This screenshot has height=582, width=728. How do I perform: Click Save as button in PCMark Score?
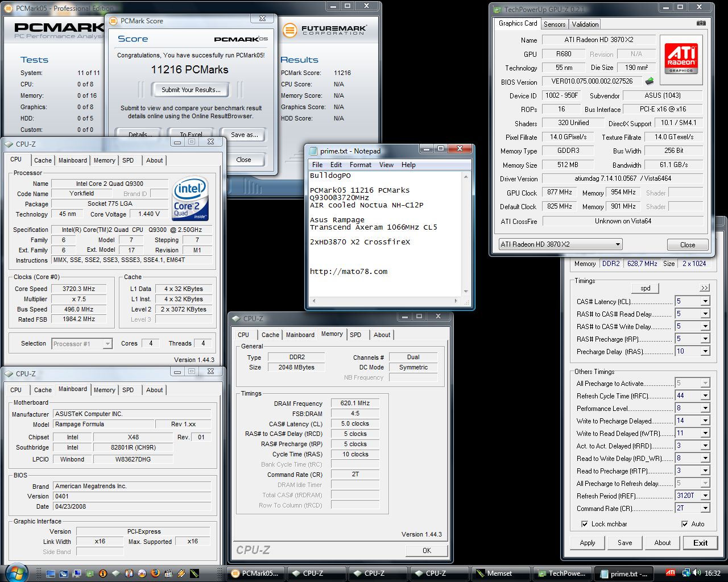tap(245, 135)
